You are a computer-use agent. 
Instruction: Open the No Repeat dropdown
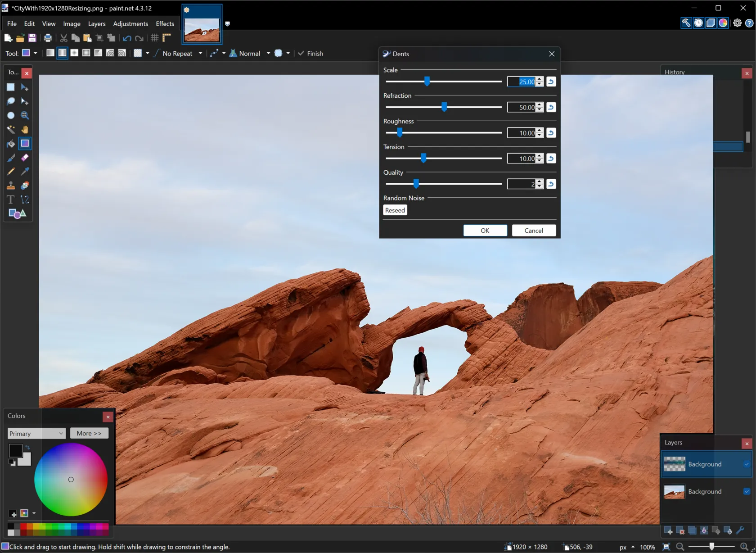(200, 53)
